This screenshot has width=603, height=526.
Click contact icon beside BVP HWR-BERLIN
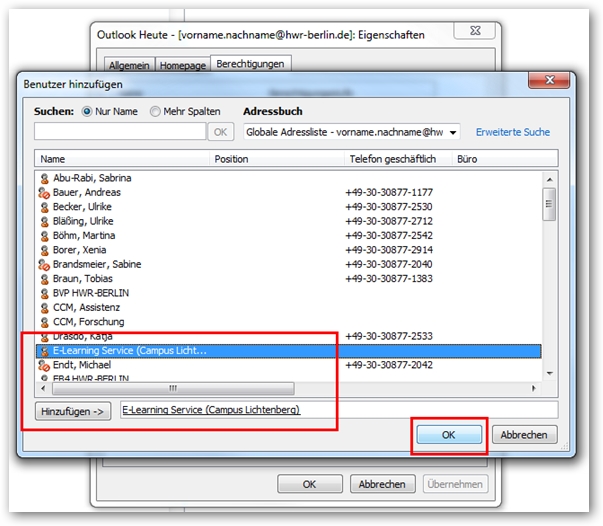click(x=45, y=293)
